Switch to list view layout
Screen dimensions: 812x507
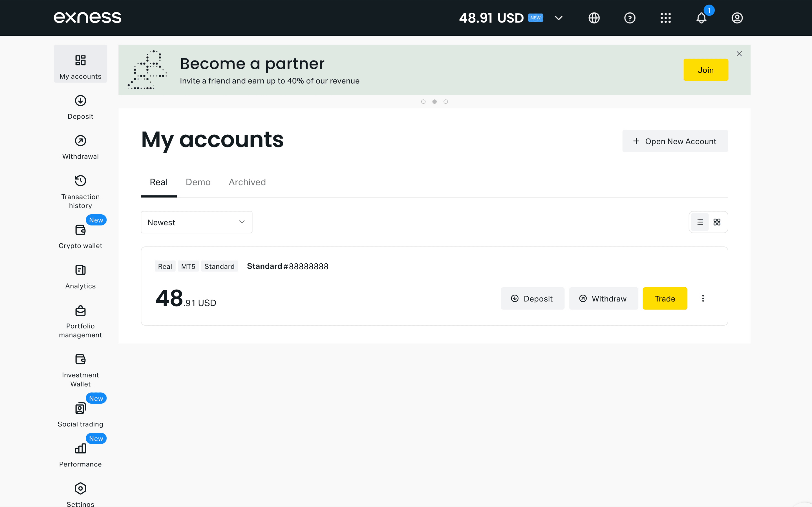point(700,222)
